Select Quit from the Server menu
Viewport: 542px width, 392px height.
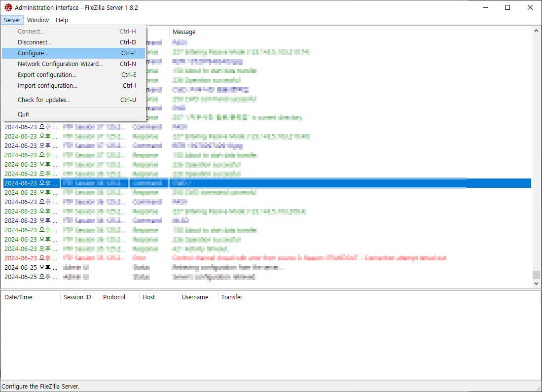(x=73, y=114)
